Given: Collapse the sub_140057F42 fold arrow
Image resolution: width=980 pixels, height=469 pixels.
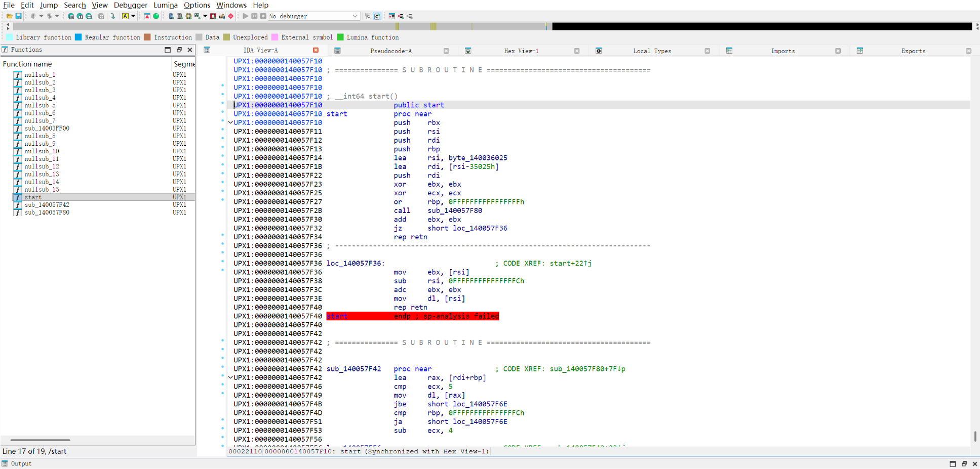Looking at the screenshot, I should [x=230, y=377].
